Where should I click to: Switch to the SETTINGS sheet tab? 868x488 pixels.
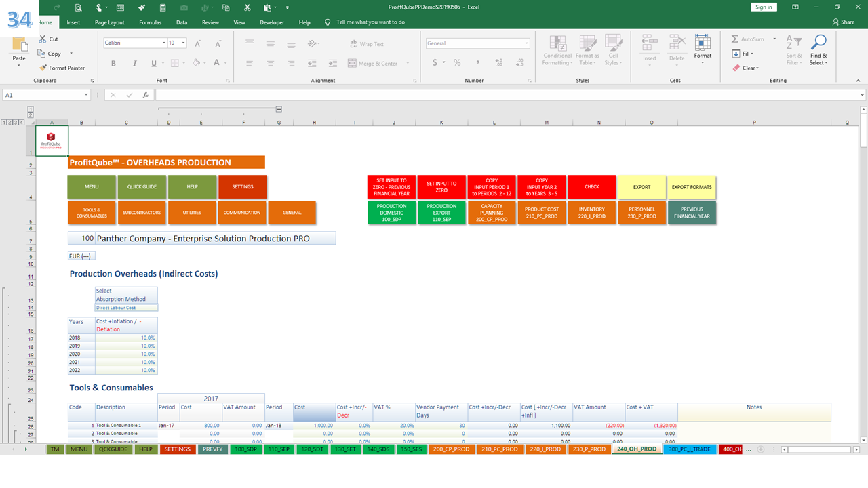click(178, 449)
